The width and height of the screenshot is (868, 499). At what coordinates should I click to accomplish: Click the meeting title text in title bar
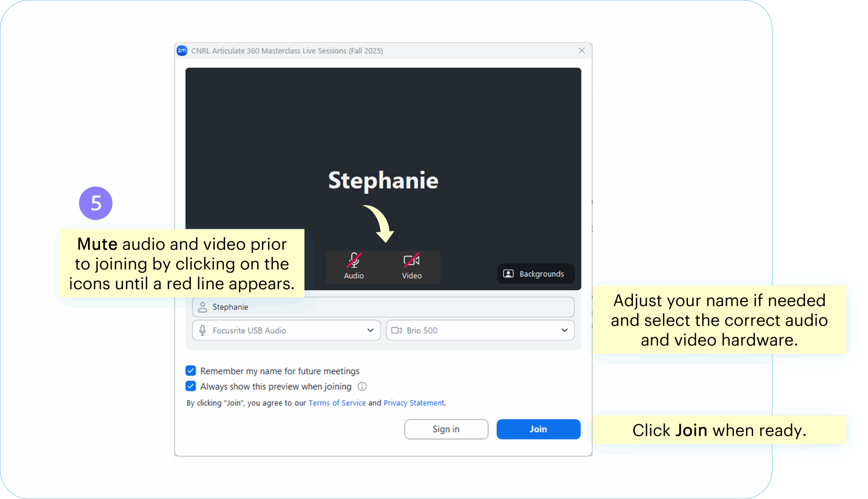(287, 51)
